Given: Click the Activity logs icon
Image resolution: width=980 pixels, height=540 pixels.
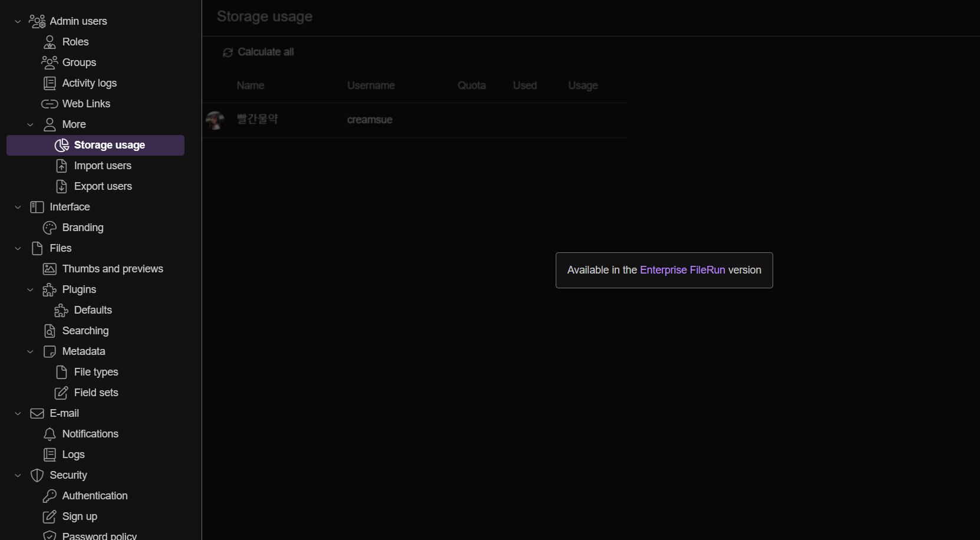Looking at the screenshot, I should 50,83.
